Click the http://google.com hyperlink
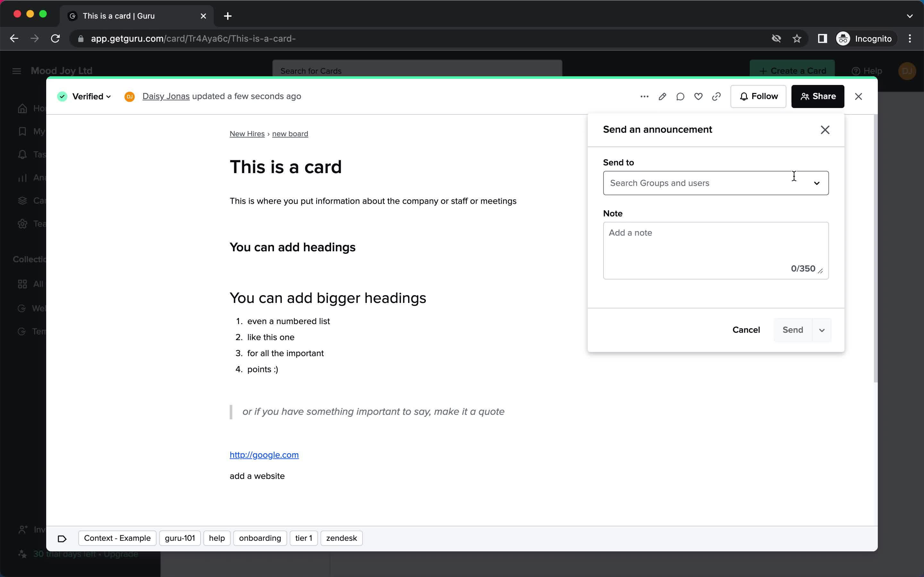 coord(264,455)
